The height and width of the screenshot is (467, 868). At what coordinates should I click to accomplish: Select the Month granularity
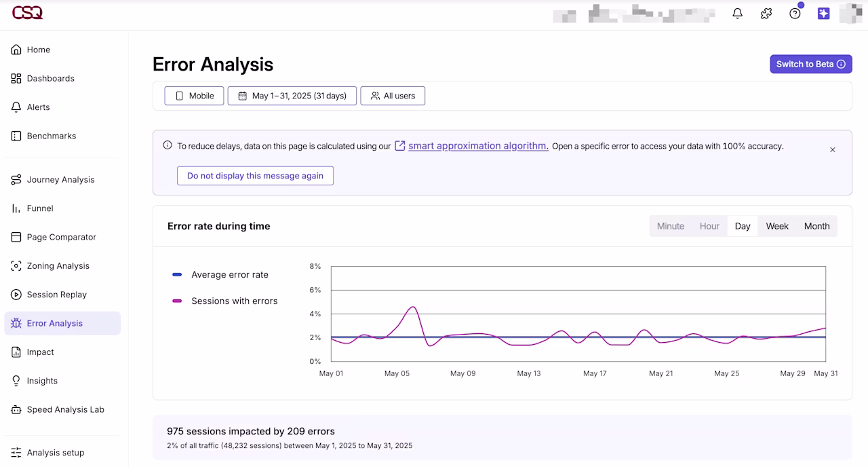point(816,226)
